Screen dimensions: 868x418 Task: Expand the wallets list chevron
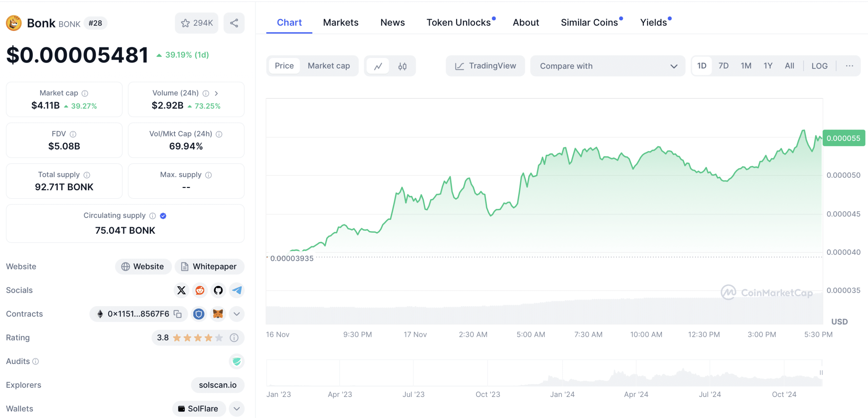tap(237, 409)
